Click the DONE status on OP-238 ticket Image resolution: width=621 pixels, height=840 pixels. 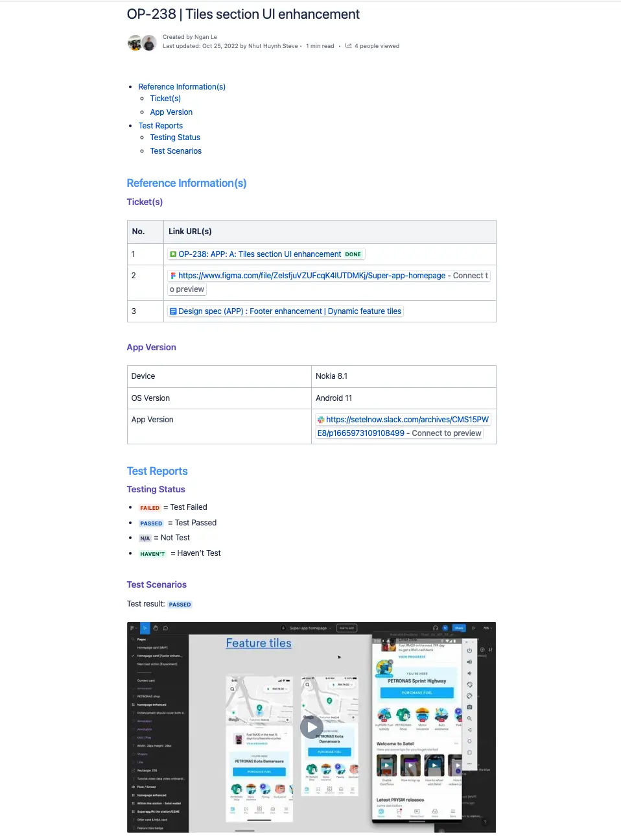(x=353, y=254)
